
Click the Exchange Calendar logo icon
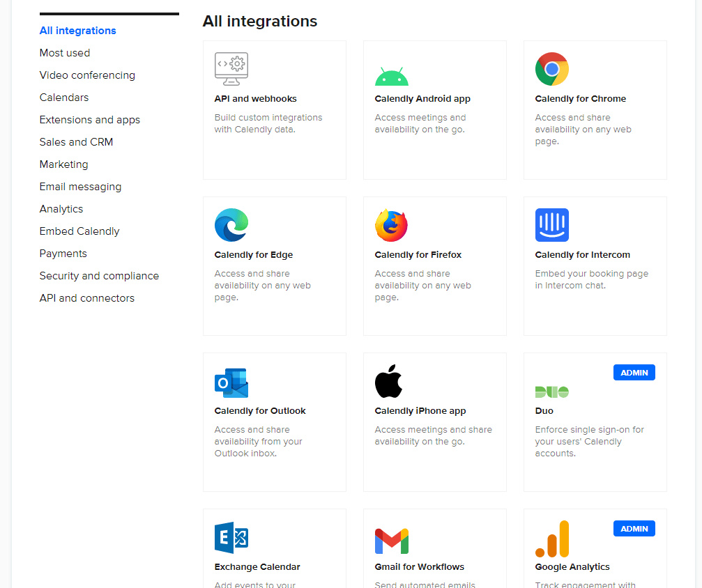[x=231, y=537]
